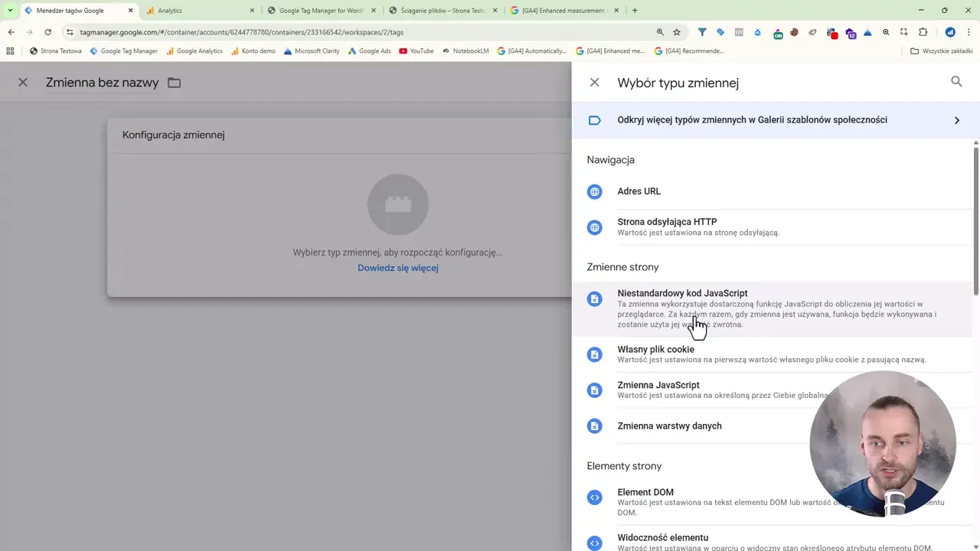The width and height of the screenshot is (980, 551).
Task: Open blue tag extension icon
Action: click(720, 32)
